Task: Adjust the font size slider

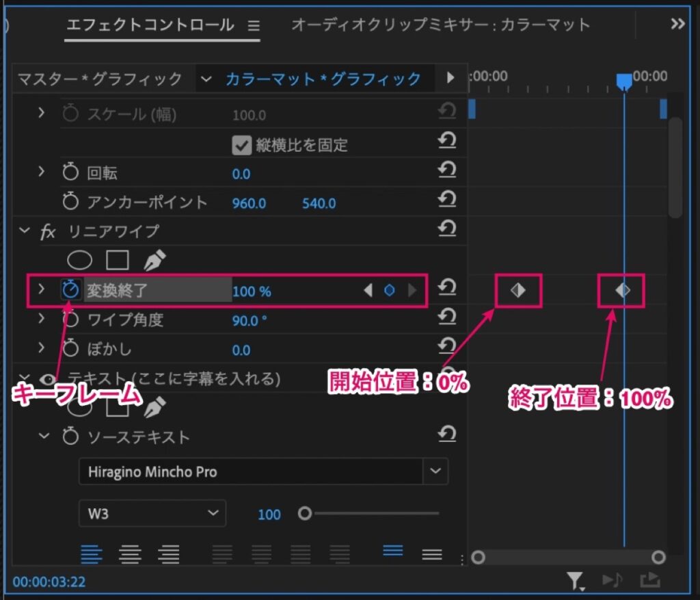Action: [304, 513]
